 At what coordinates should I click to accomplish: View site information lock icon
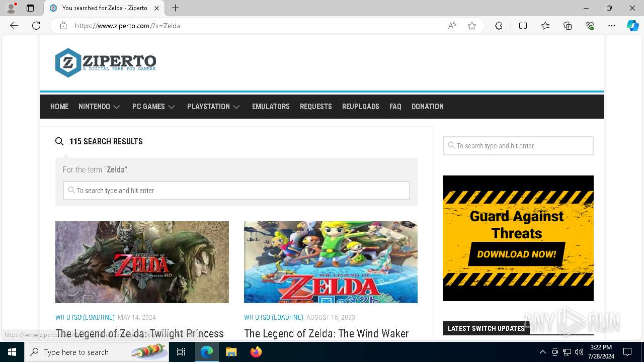point(63,26)
